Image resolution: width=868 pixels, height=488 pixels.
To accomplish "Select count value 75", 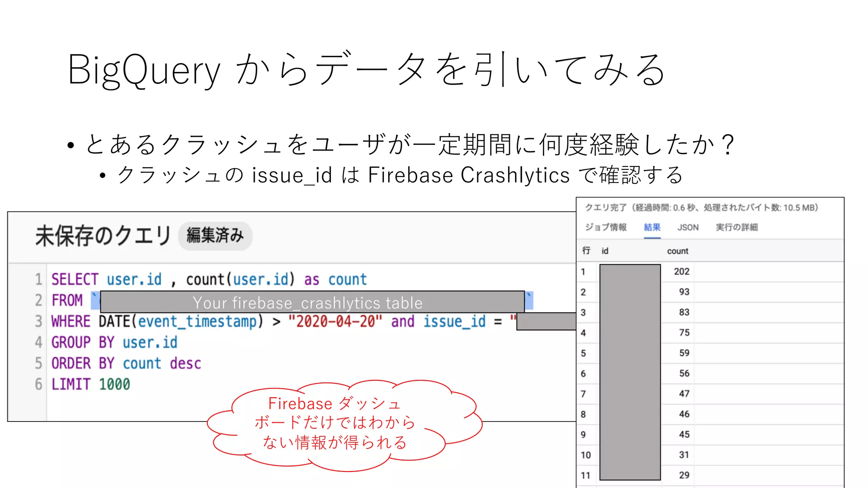I will coord(684,333).
